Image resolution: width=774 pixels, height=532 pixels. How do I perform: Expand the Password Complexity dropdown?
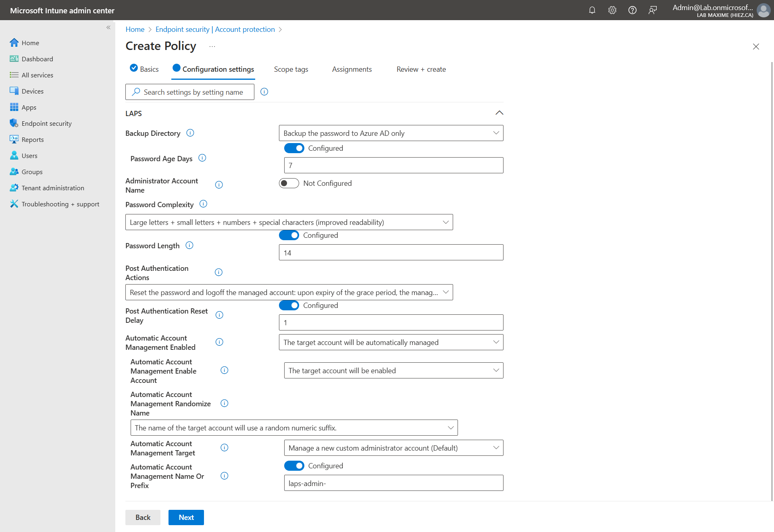[x=289, y=222]
